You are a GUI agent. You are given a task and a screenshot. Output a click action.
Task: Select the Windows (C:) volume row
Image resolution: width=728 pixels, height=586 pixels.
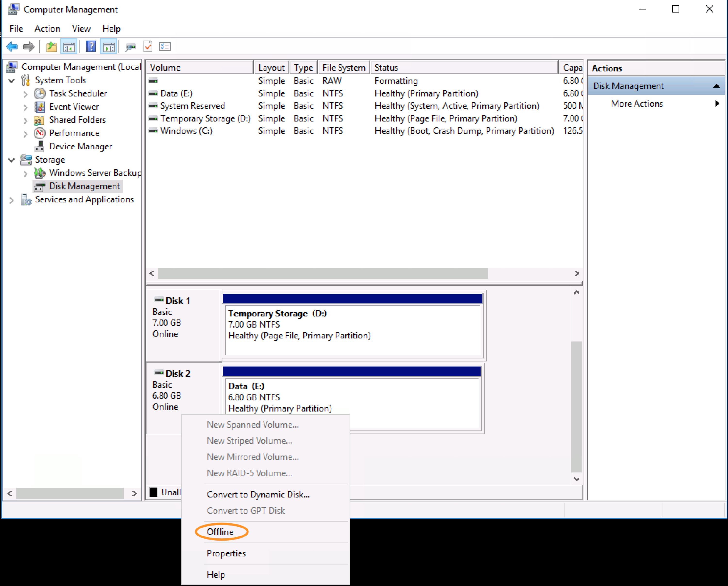pos(186,131)
